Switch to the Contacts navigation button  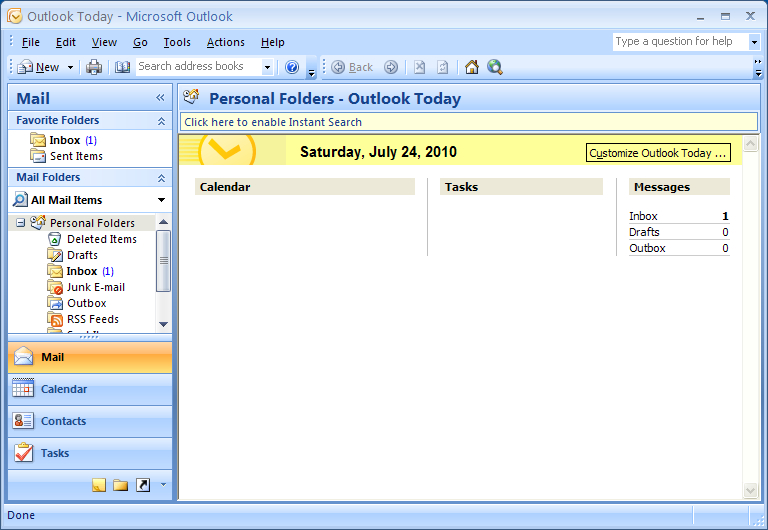[90, 421]
